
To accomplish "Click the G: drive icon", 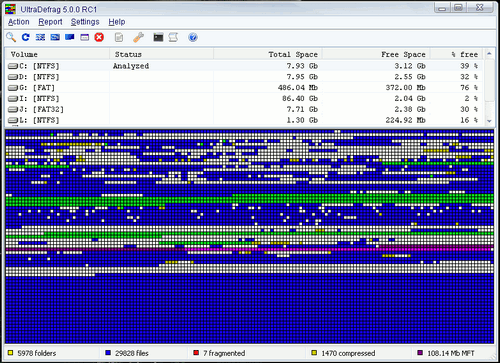I will coord(13,88).
